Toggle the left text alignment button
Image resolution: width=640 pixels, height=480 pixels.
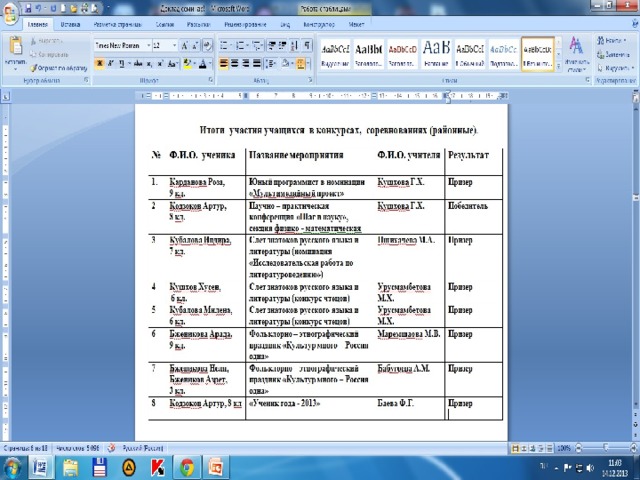tap(224, 63)
